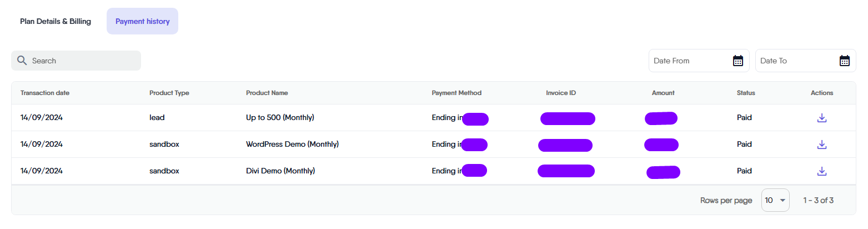Screen dimensions: 868x229
Task: Download invoice for WordPress Demo (Monthly)
Action: [x=822, y=145]
